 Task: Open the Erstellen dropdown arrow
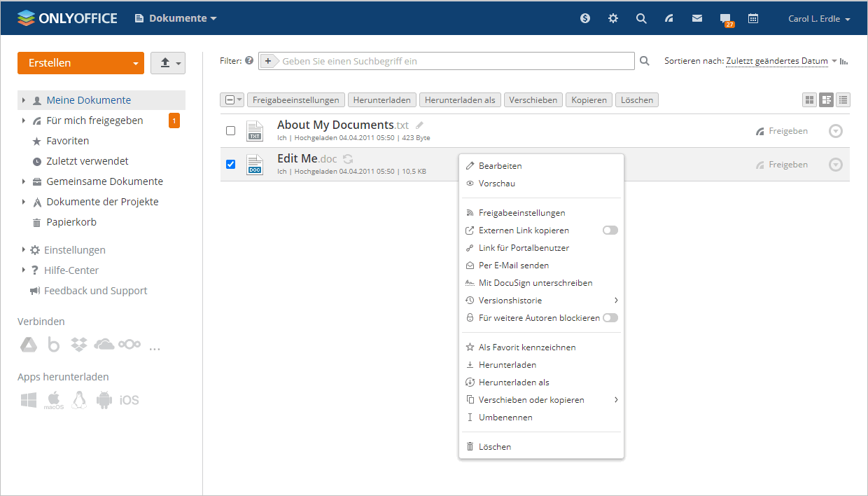(x=135, y=63)
